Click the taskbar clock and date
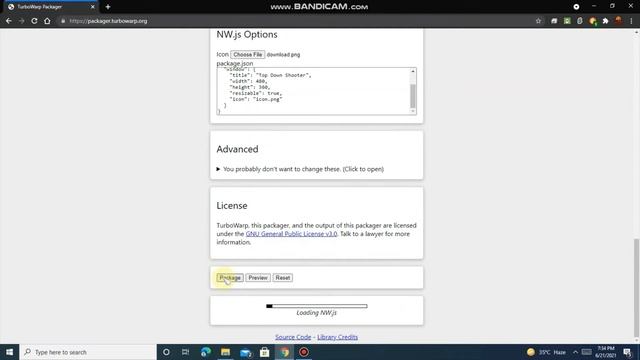This screenshot has width=640, height=360. click(x=605, y=352)
